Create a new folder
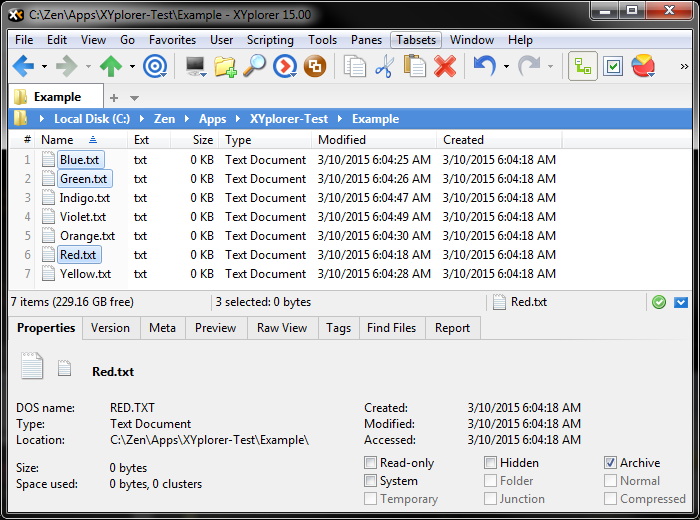Screen dimensions: 700x520 pyautogui.click(x=225, y=67)
